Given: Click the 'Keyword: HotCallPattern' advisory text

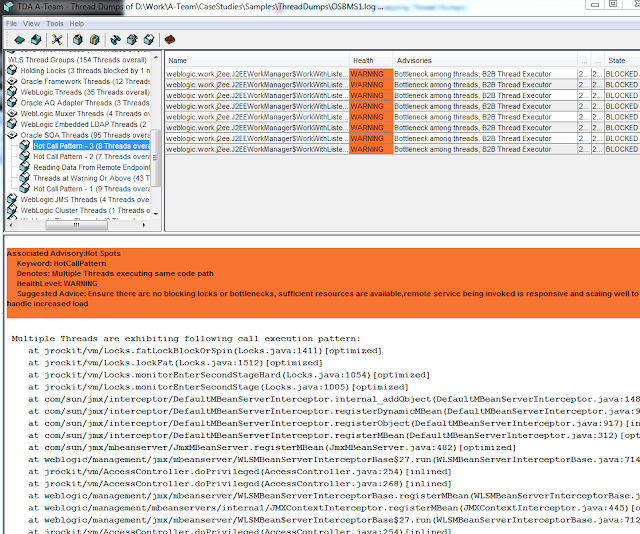Looking at the screenshot, I should 61,263.
